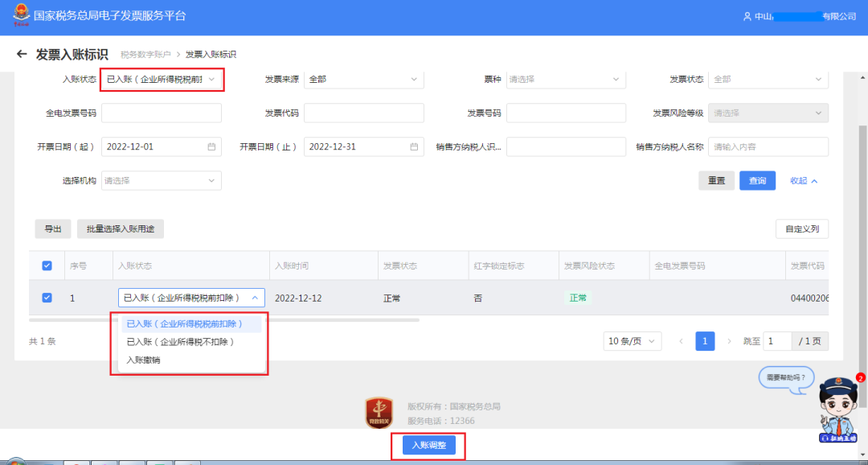Select 已入账（企业所得税不扣除） option
Image resolution: width=868 pixels, height=465 pixels.
[x=180, y=342]
